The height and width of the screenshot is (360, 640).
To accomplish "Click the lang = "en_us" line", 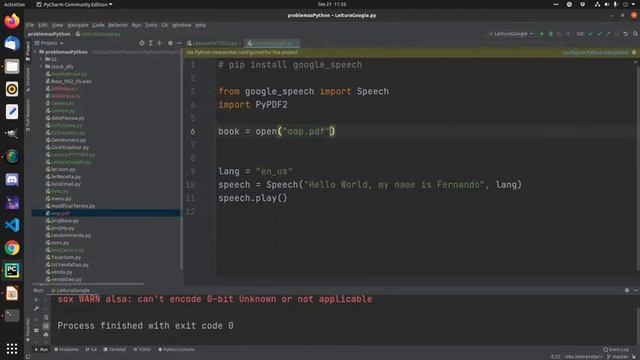I will (x=255, y=171).
